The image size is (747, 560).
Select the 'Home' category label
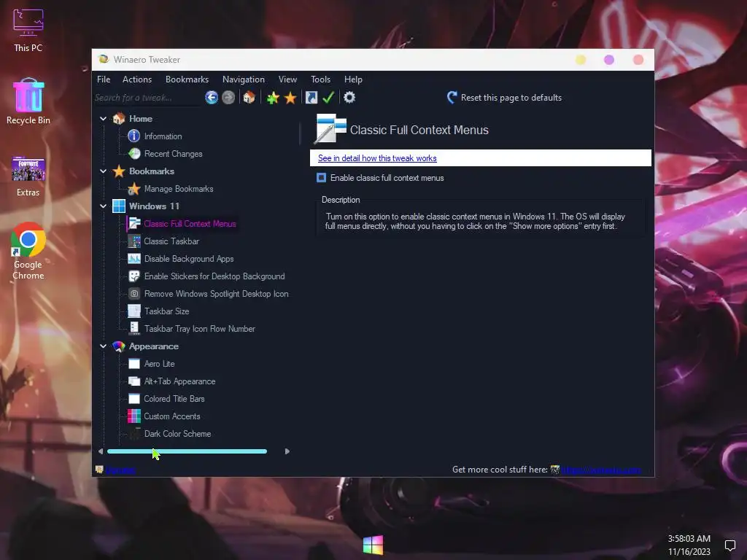point(141,119)
